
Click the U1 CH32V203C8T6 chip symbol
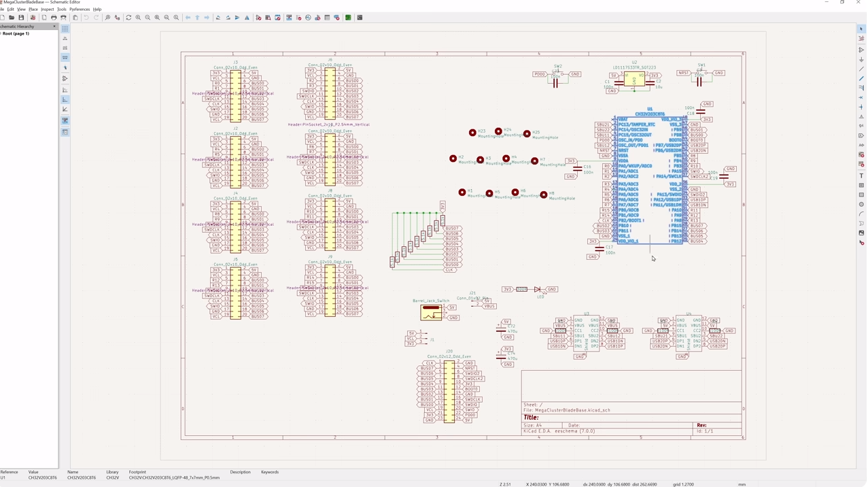pyautogui.click(x=650, y=180)
